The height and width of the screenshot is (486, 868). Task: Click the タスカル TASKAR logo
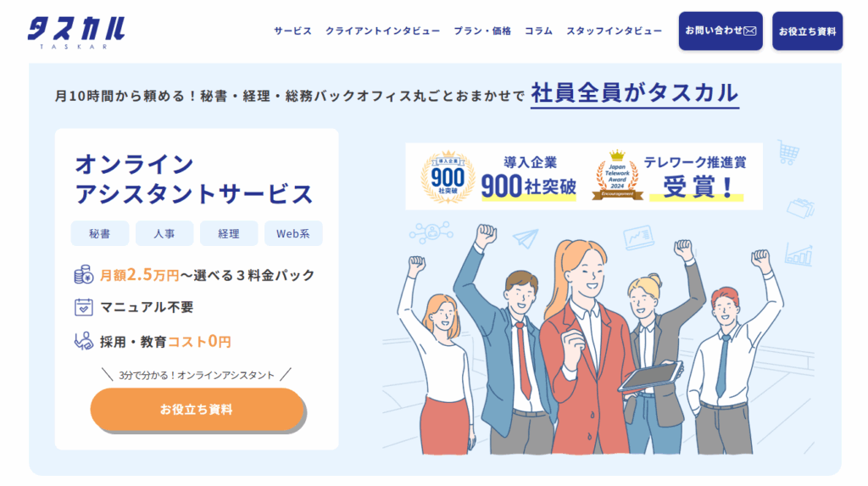click(76, 33)
